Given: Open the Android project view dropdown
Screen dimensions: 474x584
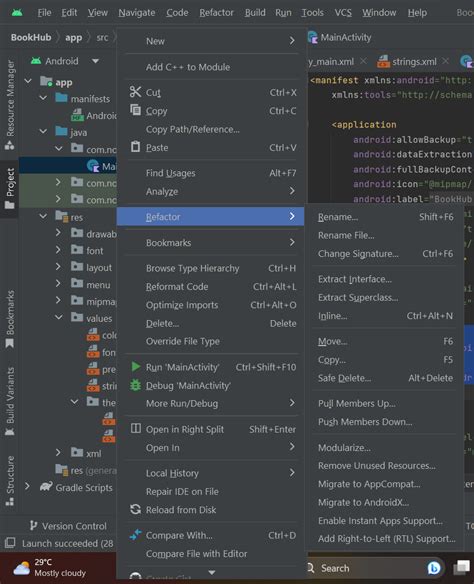Looking at the screenshot, I should [x=96, y=61].
